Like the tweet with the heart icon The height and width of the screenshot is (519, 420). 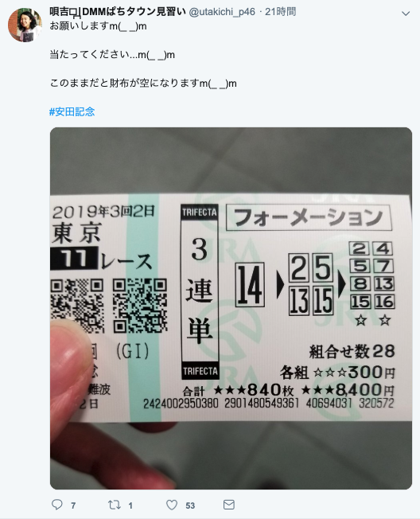(x=172, y=505)
